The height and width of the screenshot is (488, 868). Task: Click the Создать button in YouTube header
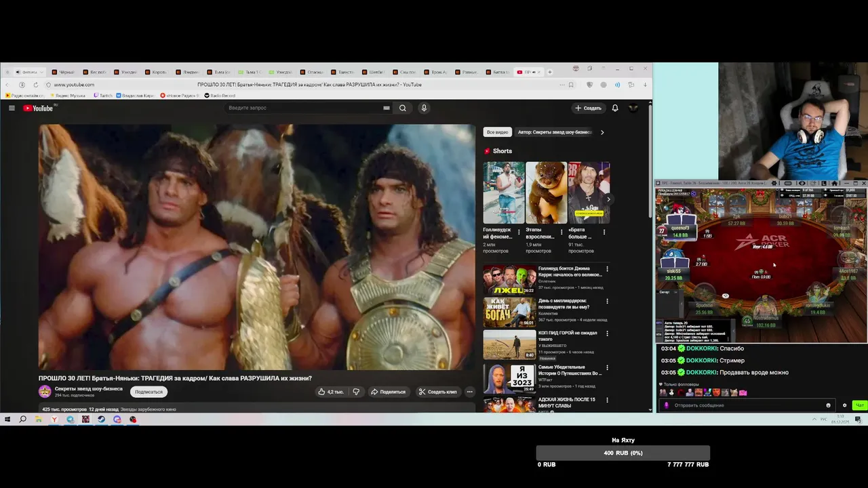(x=588, y=108)
